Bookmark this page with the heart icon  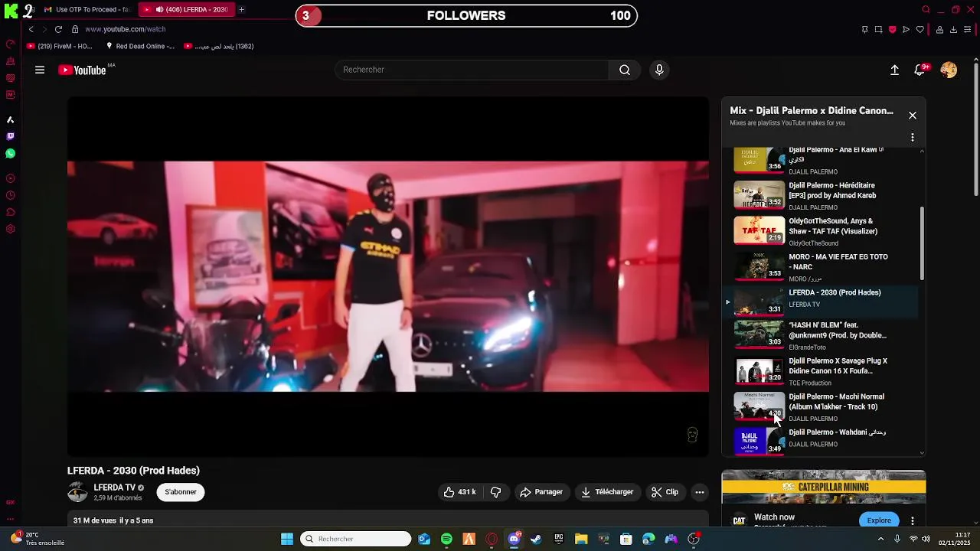[x=920, y=29]
